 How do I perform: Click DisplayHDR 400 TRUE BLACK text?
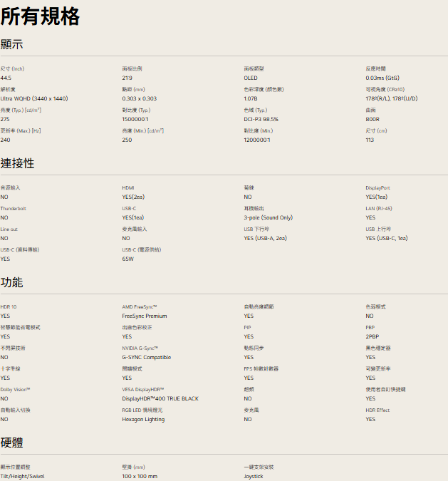tap(160, 398)
